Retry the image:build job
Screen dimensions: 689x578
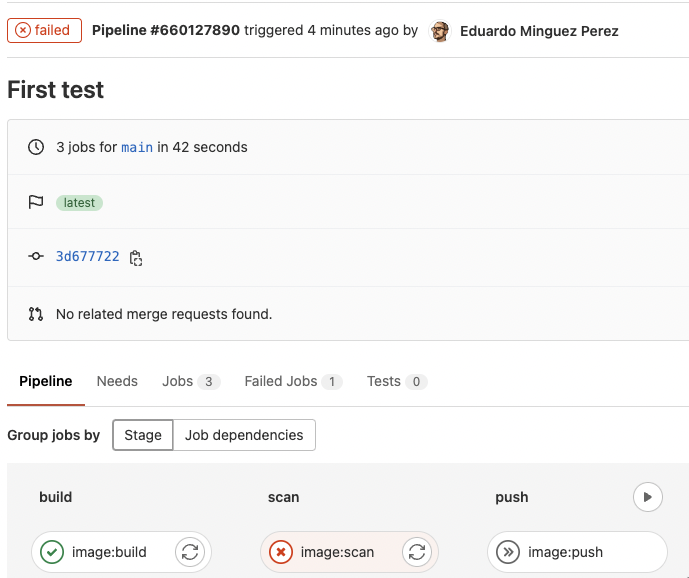pos(190,552)
